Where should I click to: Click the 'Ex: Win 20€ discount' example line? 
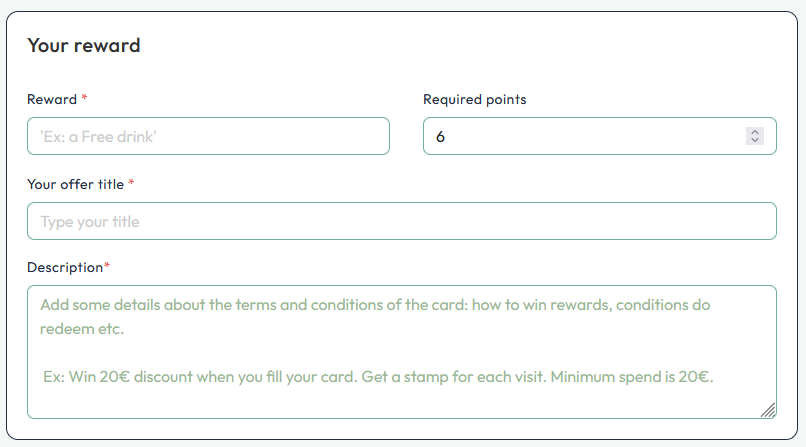tap(378, 377)
